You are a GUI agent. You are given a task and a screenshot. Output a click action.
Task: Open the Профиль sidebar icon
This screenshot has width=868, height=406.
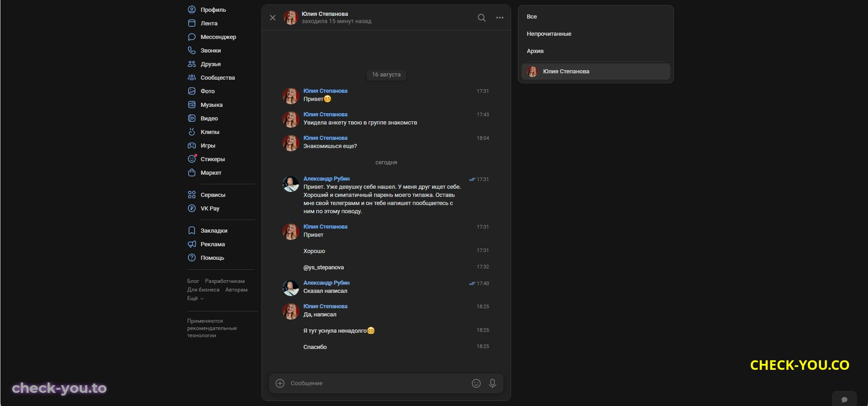[x=192, y=10]
